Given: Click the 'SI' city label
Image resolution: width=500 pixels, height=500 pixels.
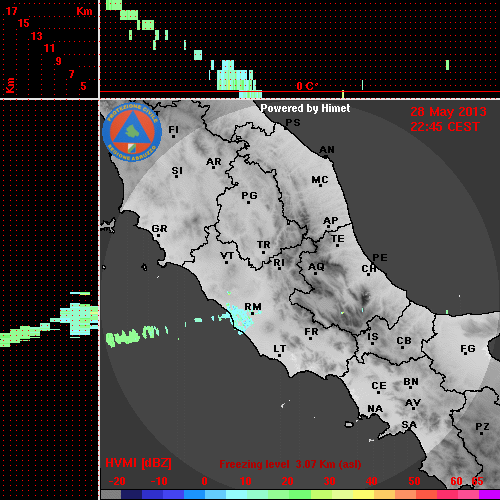Looking at the screenshot, I should click(177, 171).
